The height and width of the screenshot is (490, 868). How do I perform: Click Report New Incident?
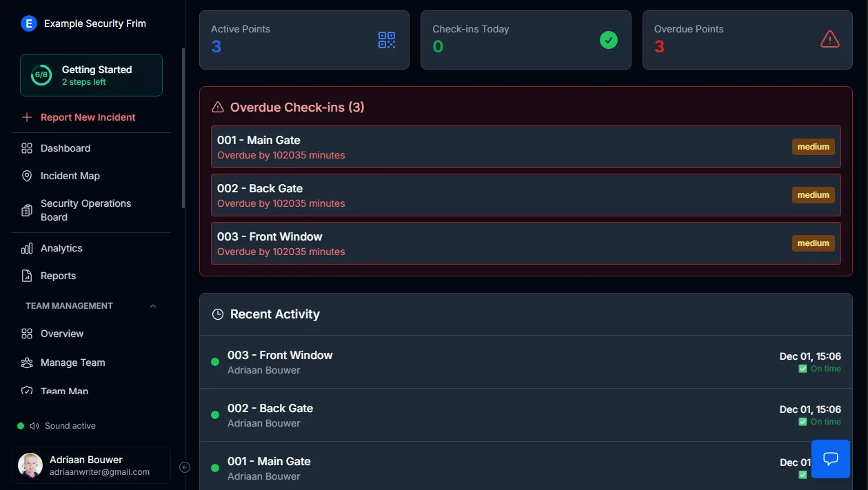[88, 117]
